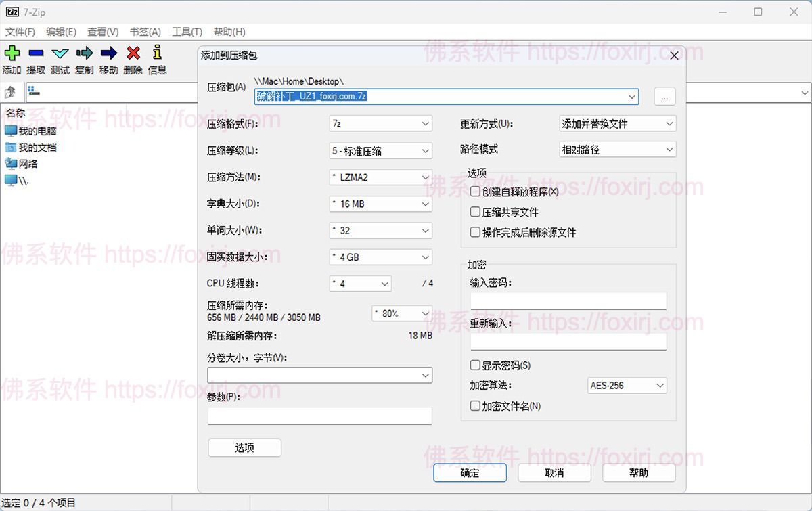Open the Tools (工具) menu

pos(187,32)
